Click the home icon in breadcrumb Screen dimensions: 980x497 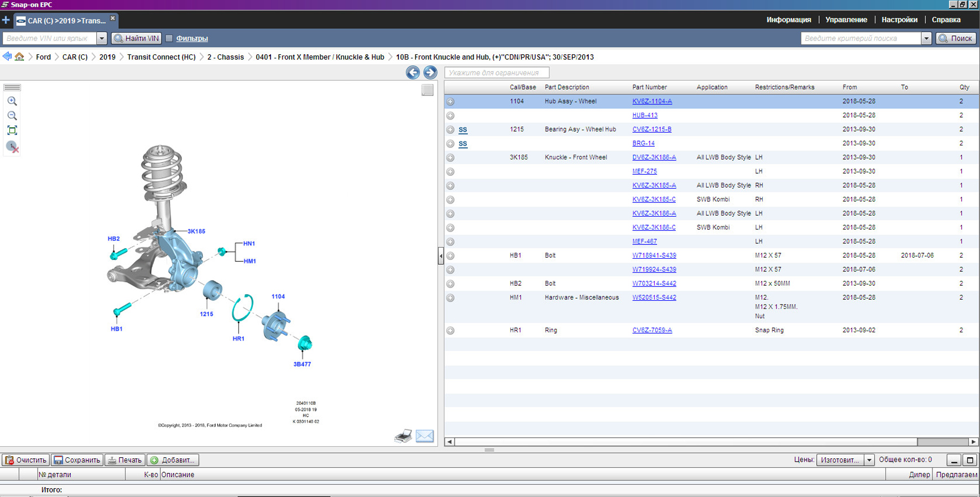pyautogui.click(x=19, y=57)
